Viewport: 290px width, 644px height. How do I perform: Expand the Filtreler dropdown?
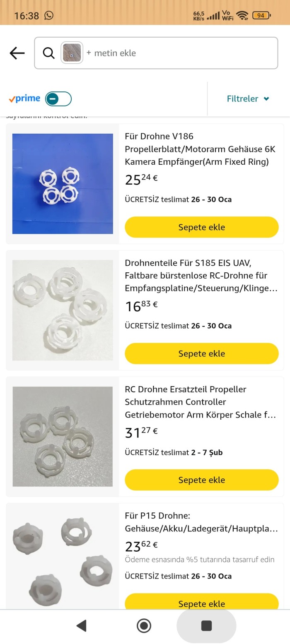(248, 99)
